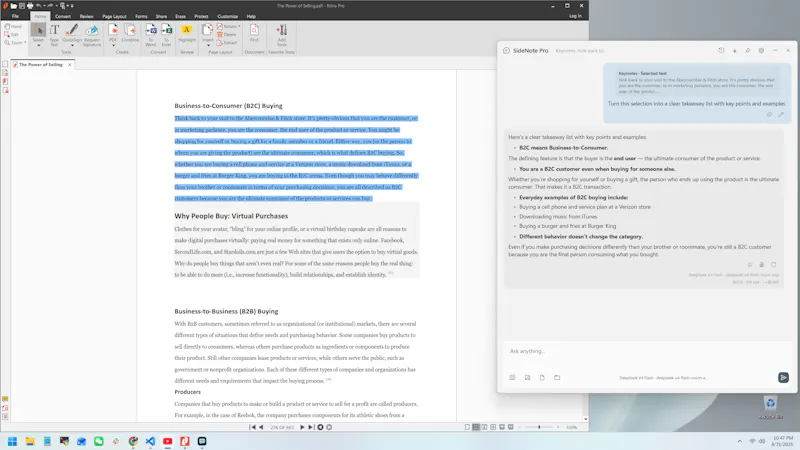The image size is (800, 450).
Task: Open Windows Start menu
Action: pos(12,441)
